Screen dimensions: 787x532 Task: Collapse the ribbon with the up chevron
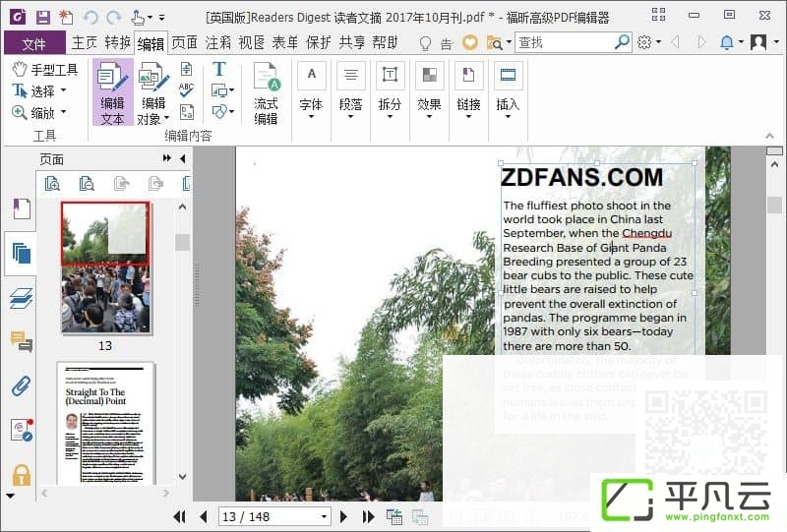pyautogui.click(x=769, y=136)
